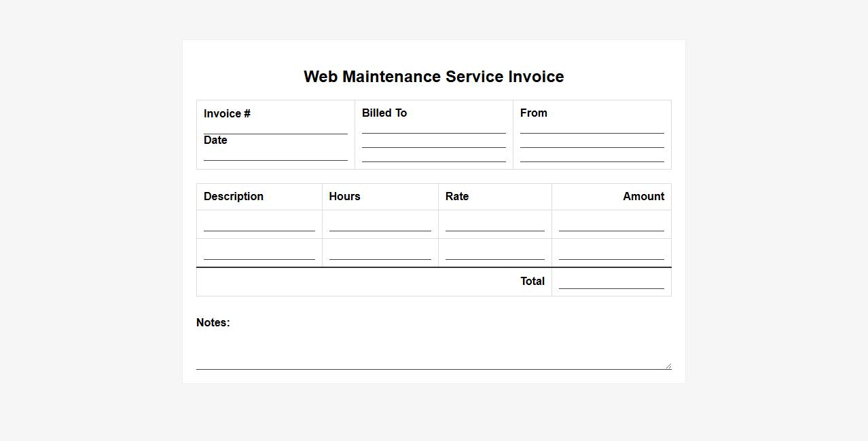The width and height of the screenshot is (868, 441).
Task: Click the Notes textarea resize handle
Action: tap(668, 366)
